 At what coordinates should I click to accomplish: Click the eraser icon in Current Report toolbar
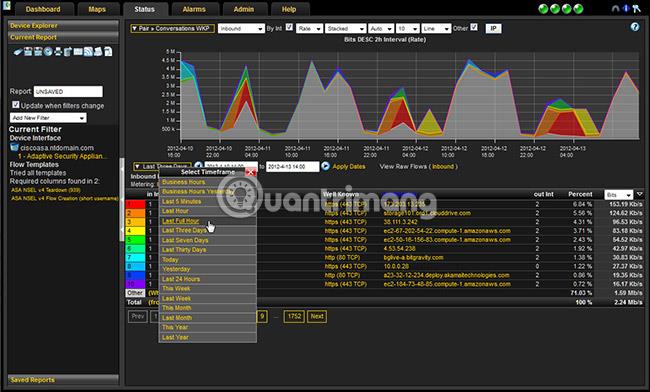18,52
